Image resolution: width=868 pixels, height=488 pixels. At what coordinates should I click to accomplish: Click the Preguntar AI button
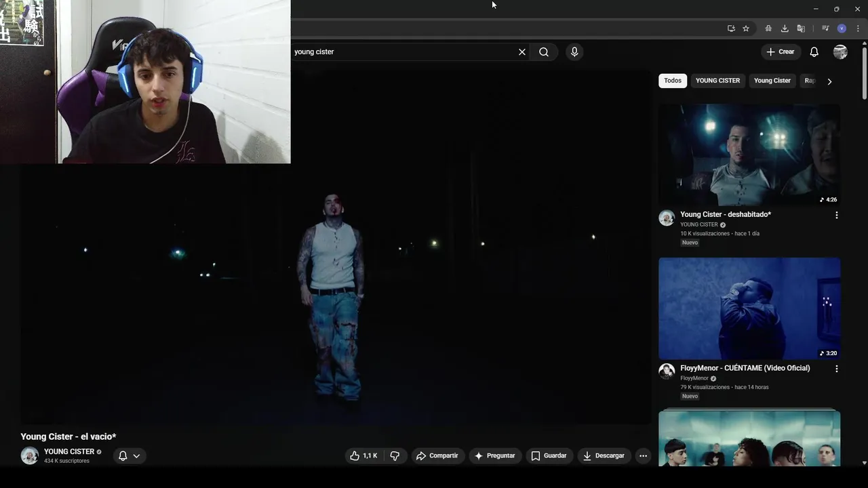pos(495,455)
